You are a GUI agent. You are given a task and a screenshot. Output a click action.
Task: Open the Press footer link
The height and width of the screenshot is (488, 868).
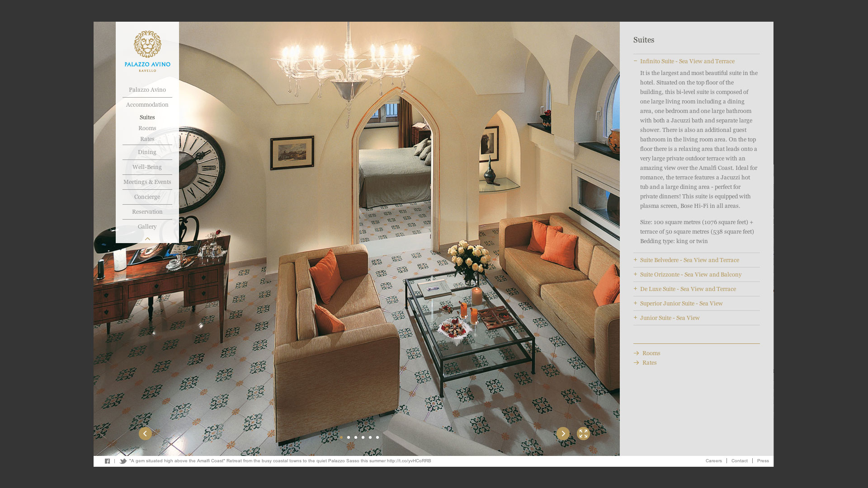(x=763, y=461)
